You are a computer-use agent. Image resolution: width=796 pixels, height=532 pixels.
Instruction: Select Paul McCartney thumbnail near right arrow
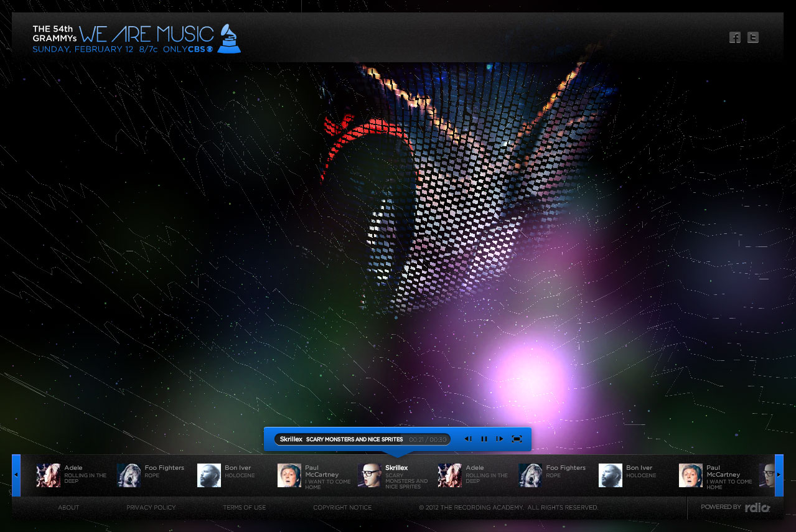click(x=691, y=475)
